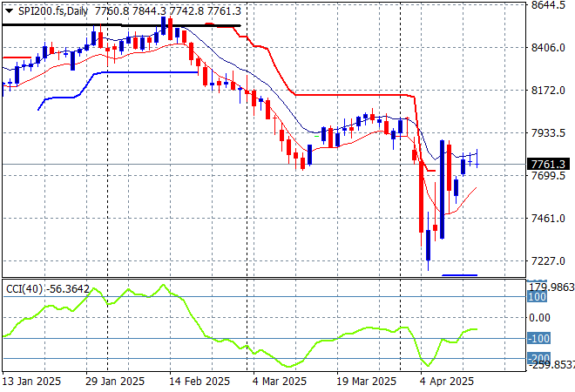Select the 7227.0 price axis label
This screenshot has height=392, width=575.
548,261
